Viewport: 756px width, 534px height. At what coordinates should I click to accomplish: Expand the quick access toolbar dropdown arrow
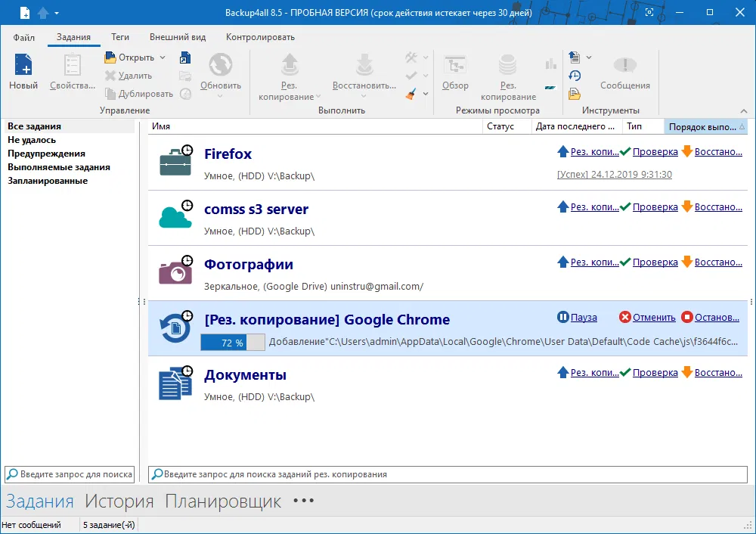click(x=57, y=13)
